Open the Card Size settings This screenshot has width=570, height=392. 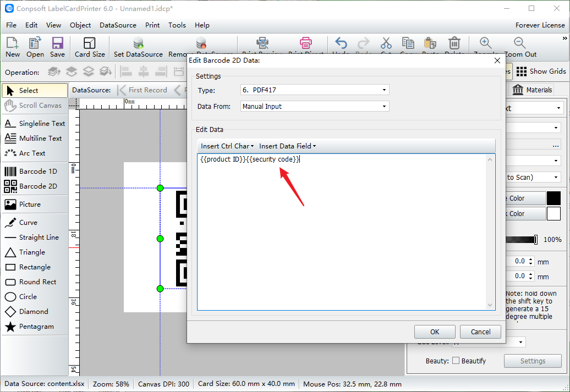[90, 47]
